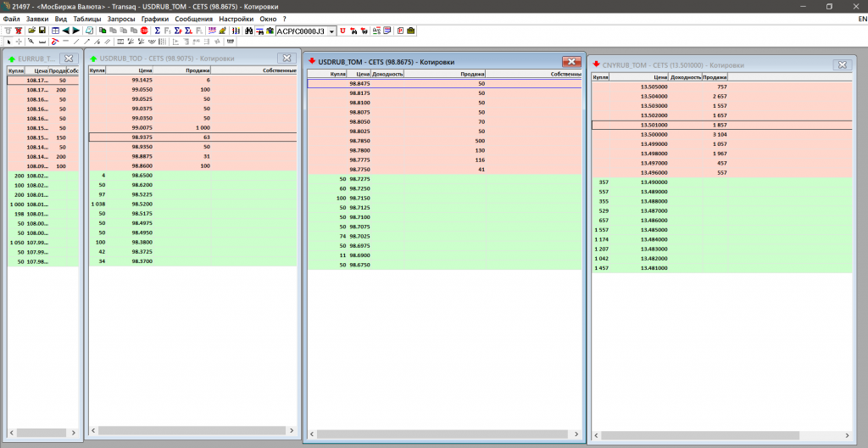Open the Сообщения menu
This screenshot has height=448, width=868.
click(x=194, y=19)
